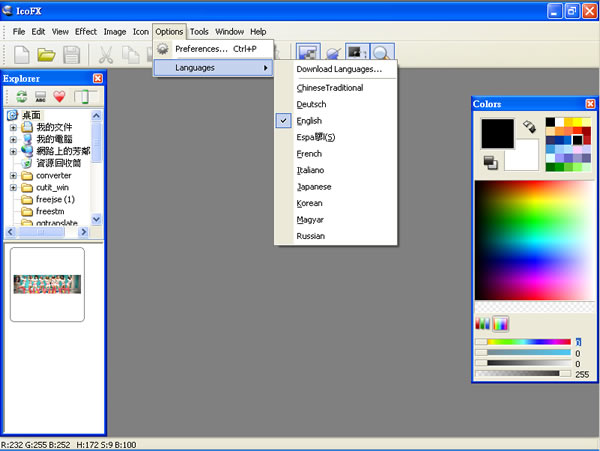Select the freejse (1) folder
This screenshot has height=451, width=600.
tap(55, 199)
